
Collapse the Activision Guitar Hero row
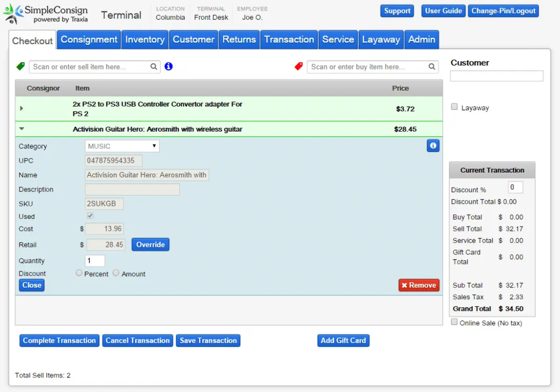21,129
